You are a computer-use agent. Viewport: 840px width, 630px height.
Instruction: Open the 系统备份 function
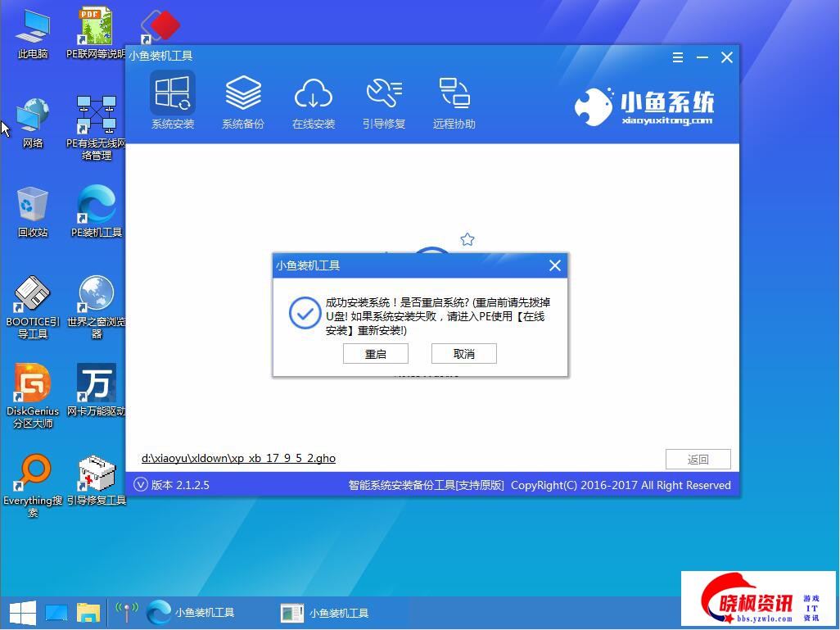click(x=243, y=98)
